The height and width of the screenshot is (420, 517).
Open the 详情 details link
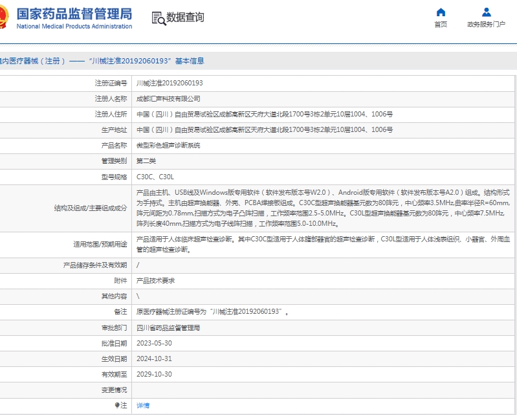143,405
